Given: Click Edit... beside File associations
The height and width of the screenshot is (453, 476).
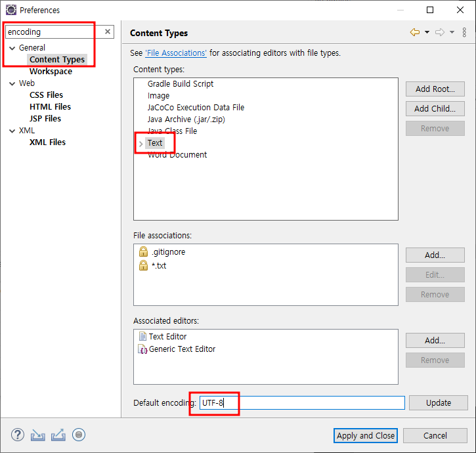Looking at the screenshot, I should pos(435,275).
